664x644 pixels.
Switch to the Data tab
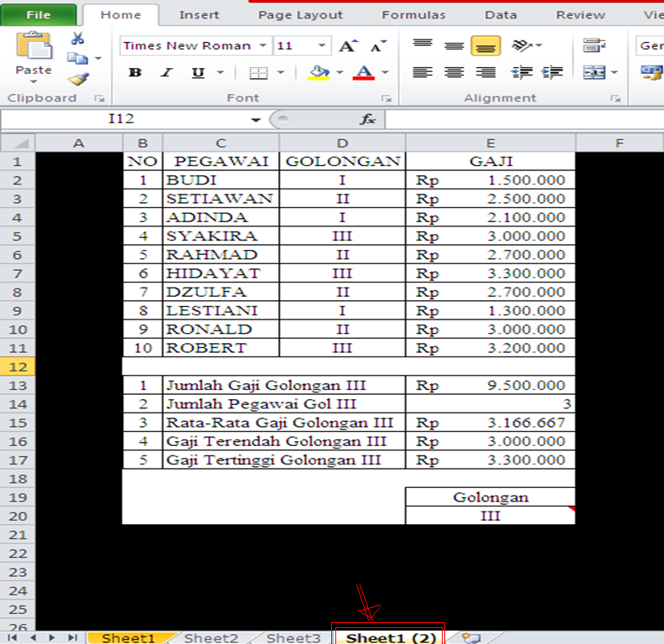[501, 15]
